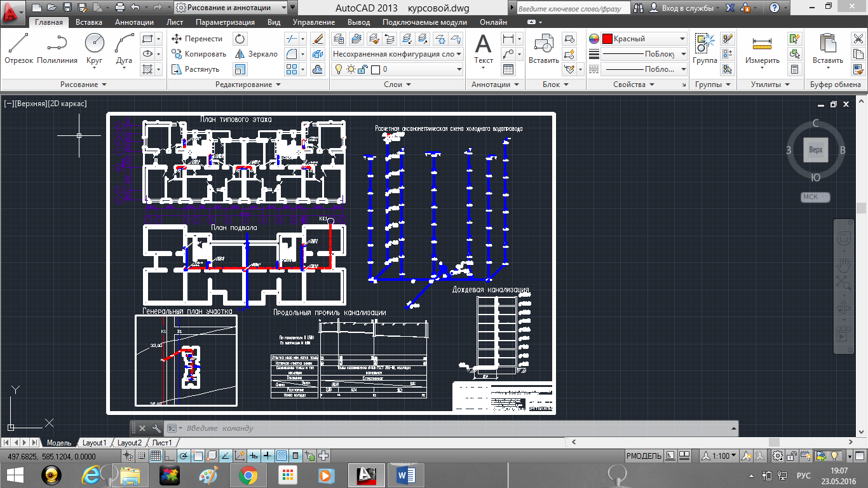Switch to the Лист1 layout tab
The width and height of the screenshot is (868, 488).
click(162, 443)
